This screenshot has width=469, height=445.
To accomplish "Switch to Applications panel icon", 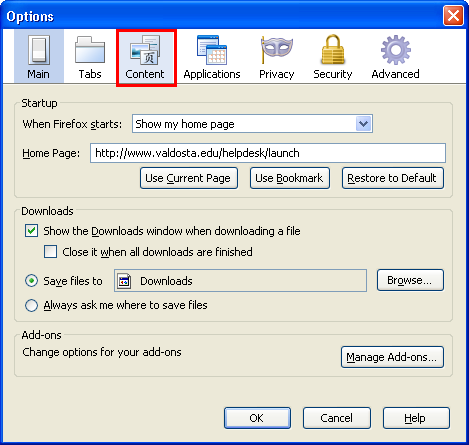I will 212,50.
